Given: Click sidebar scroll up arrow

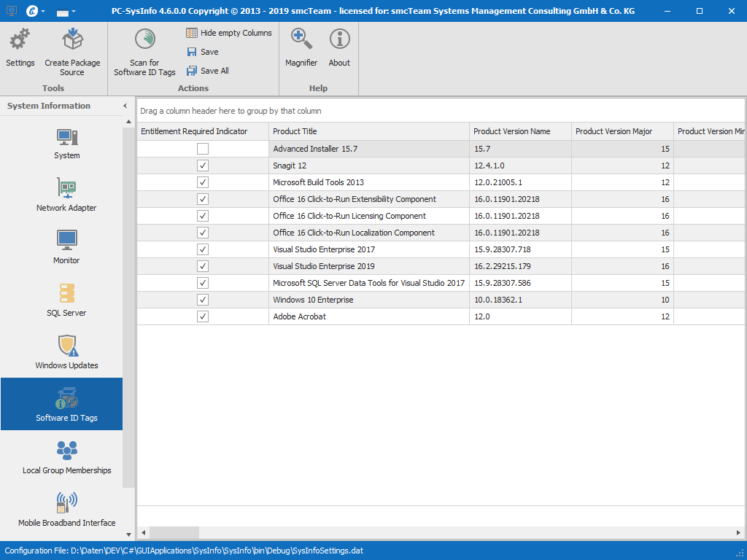Looking at the screenshot, I should point(128,122).
